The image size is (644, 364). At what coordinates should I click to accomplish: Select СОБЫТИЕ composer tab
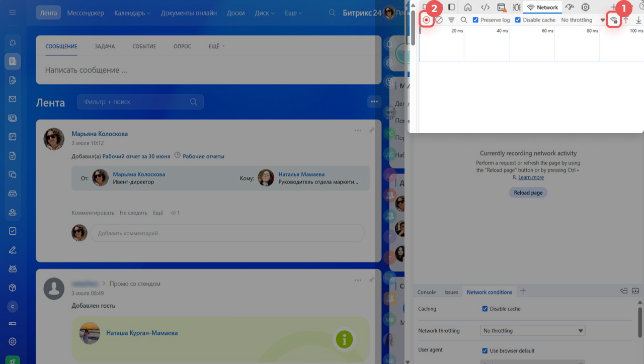pyautogui.click(x=144, y=46)
